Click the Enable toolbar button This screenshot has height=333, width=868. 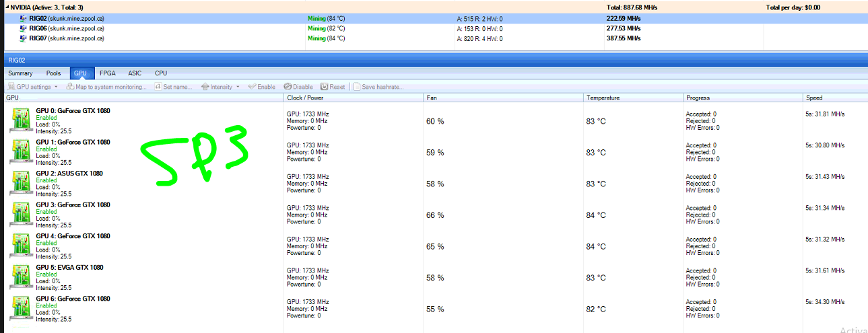click(x=262, y=87)
